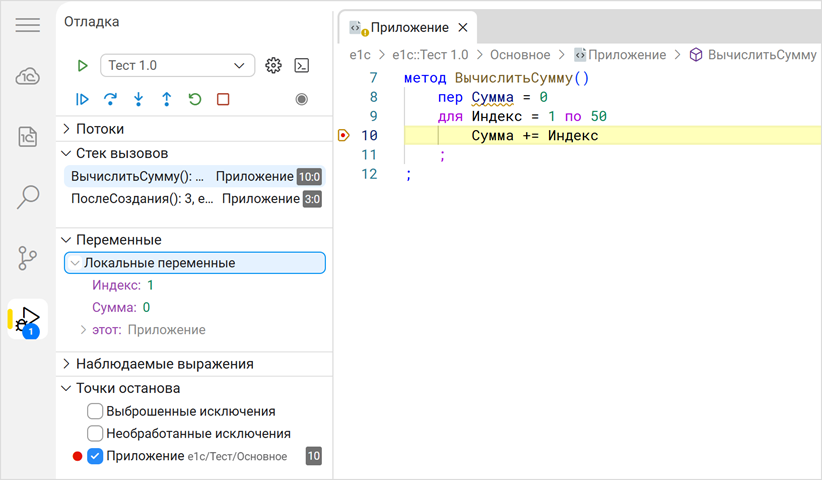822x480 pixels.
Task: Start debugging with green play icon
Action: (82, 66)
